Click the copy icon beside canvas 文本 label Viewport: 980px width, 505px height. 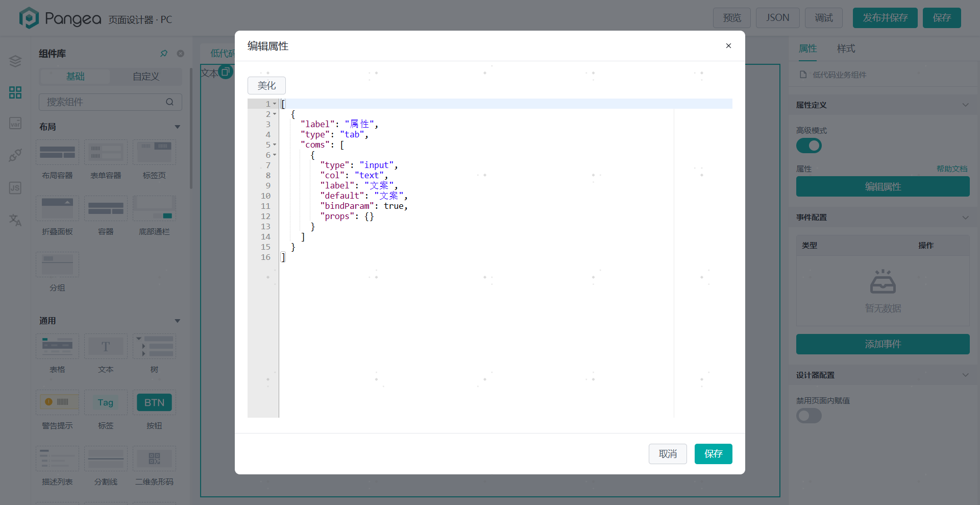[x=225, y=72]
